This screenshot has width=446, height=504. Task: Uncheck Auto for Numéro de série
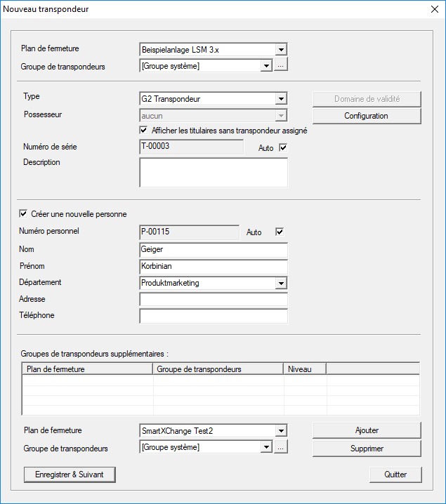(x=284, y=147)
